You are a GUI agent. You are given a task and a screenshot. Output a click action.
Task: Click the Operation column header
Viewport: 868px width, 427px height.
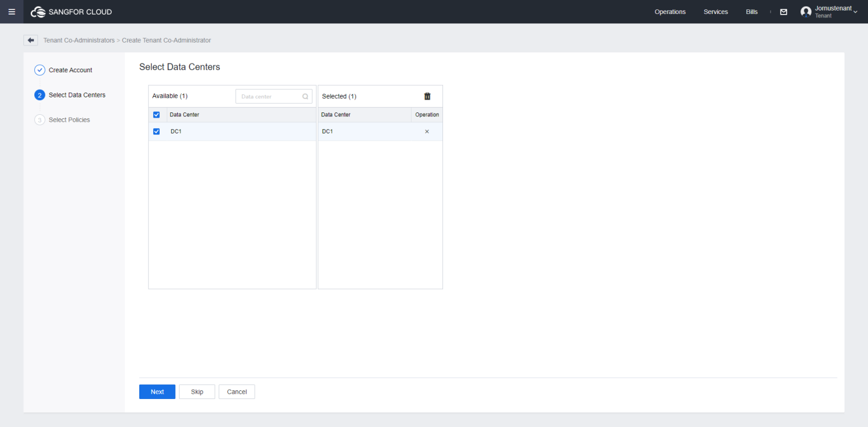pos(427,115)
